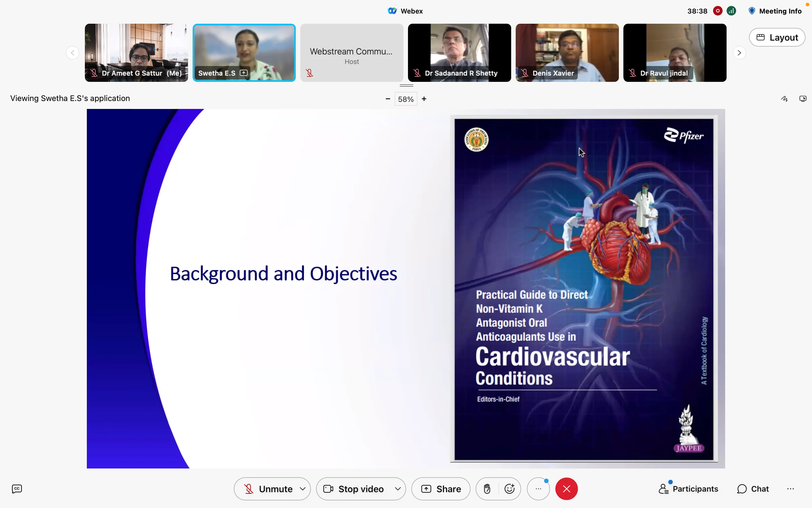
Task: Open the panel options ellipsis beside Chat
Action: tap(791, 489)
